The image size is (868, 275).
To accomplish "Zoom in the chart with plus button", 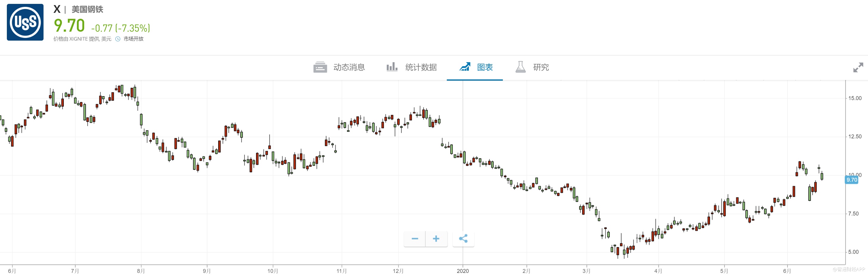I will 436,239.
